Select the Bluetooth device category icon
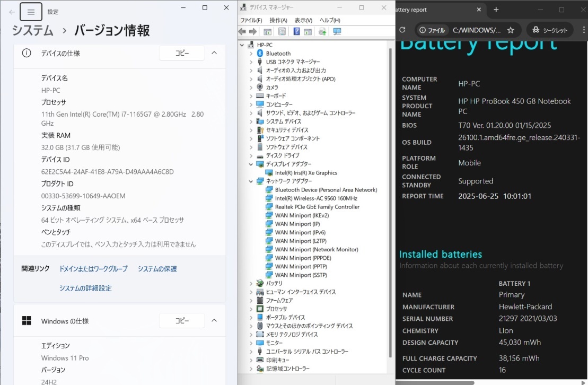 click(x=260, y=53)
